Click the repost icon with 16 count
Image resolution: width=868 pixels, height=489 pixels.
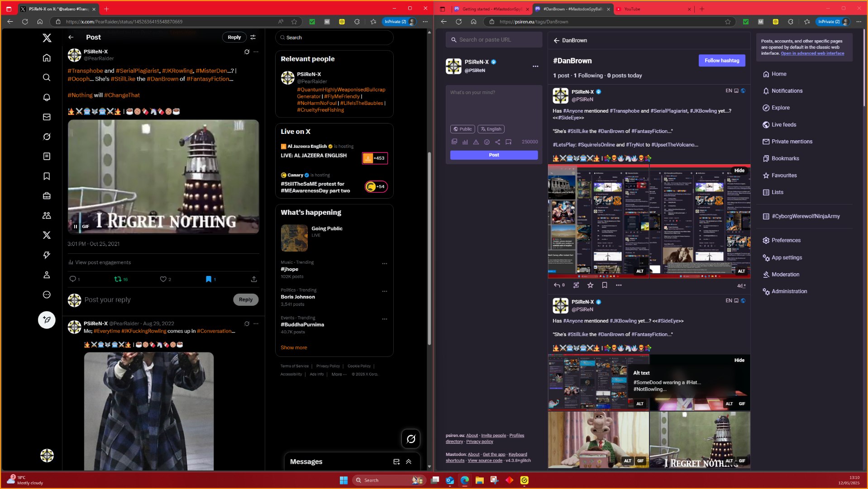tap(121, 279)
